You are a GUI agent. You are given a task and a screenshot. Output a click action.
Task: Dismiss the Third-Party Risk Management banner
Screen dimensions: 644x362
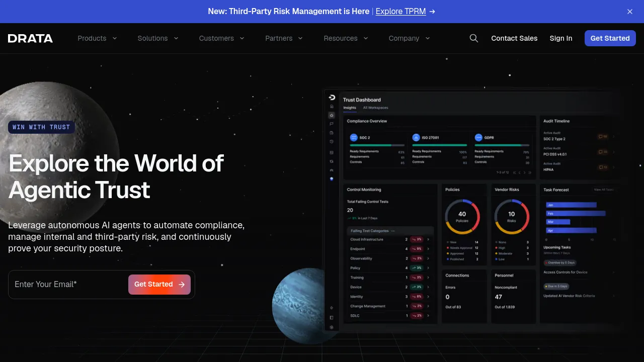click(629, 12)
